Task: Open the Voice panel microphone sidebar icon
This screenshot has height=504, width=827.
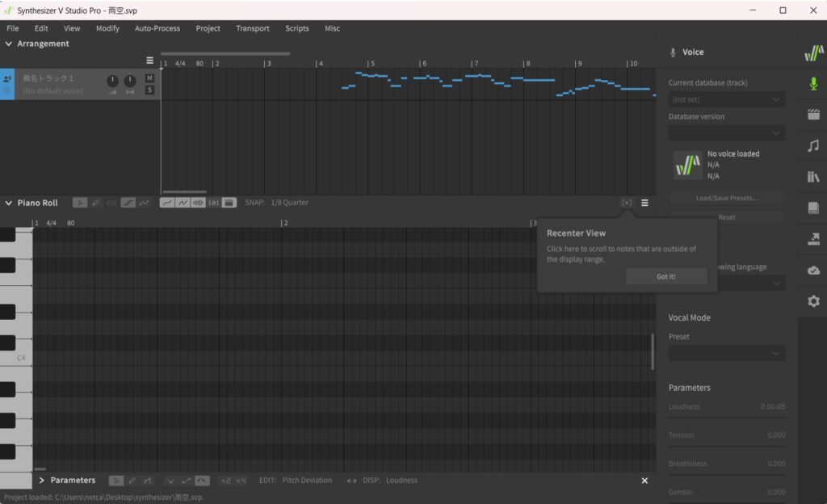Action: (x=813, y=84)
